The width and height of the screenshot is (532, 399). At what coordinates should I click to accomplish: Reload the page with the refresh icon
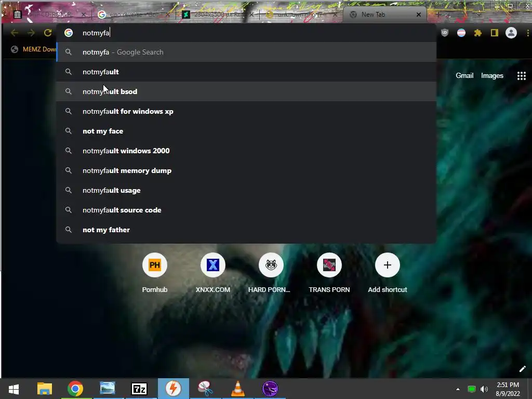click(48, 33)
